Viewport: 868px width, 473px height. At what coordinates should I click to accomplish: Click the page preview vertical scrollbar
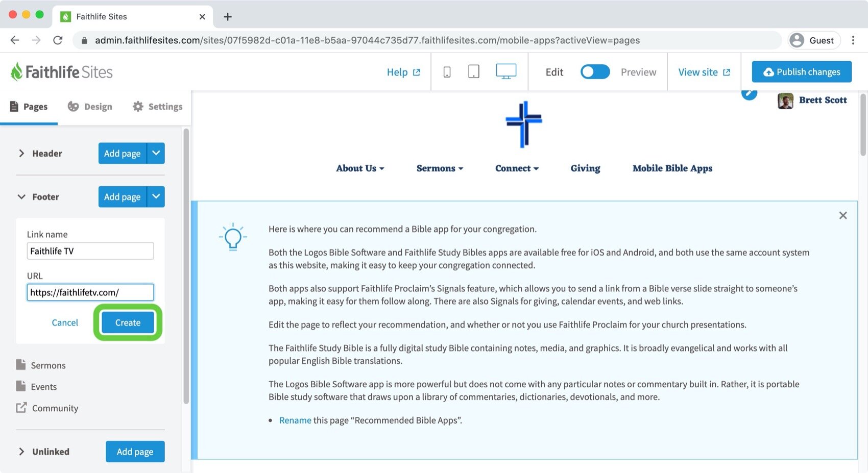[x=863, y=124]
